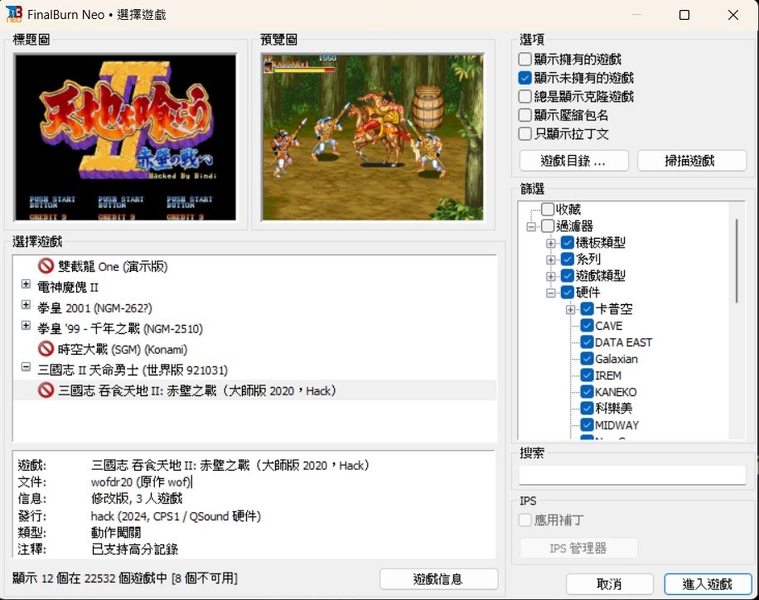Click unavailable icon beside 三國志 吞食天地 II 赤壁之戰
The width and height of the screenshot is (759, 600).
click(46, 390)
